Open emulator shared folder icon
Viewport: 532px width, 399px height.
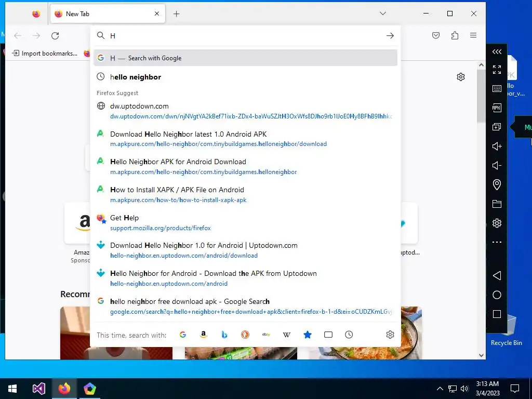(x=497, y=204)
